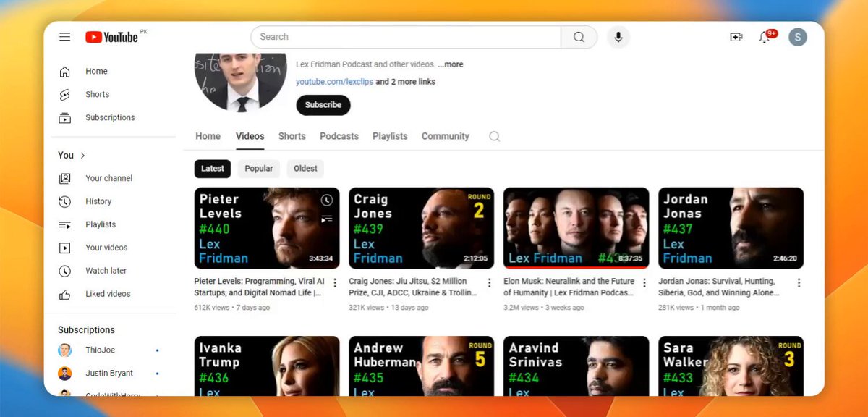Image resolution: width=868 pixels, height=417 pixels.
Task: Open Craig Jones #439 thumbnail
Action: point(422,228)
